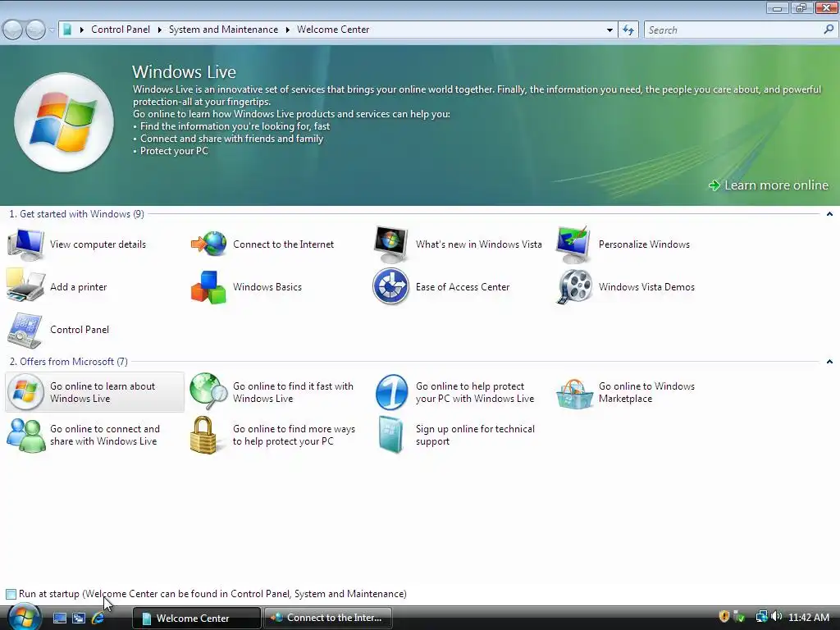Open What's new in Windows Vista icon

pos(391,244)
